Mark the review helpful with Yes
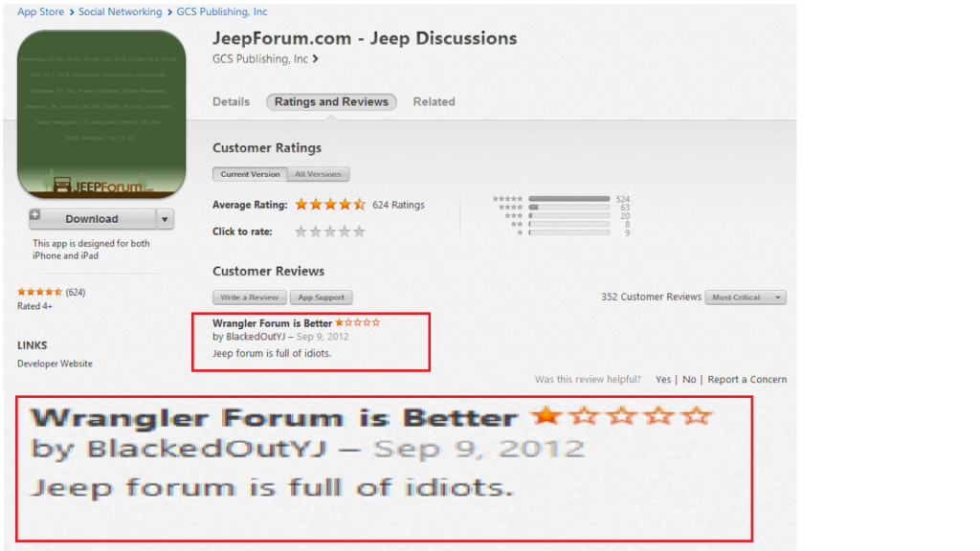 663,379
